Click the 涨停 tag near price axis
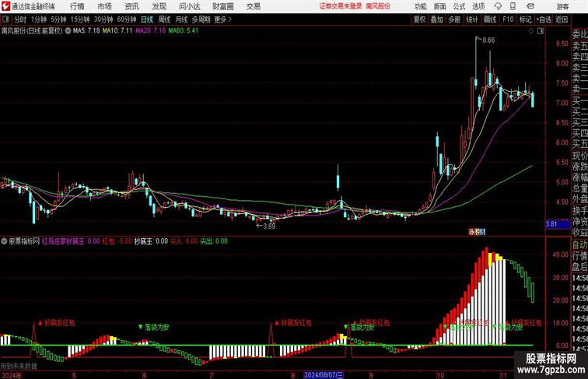 pos(477,232)
